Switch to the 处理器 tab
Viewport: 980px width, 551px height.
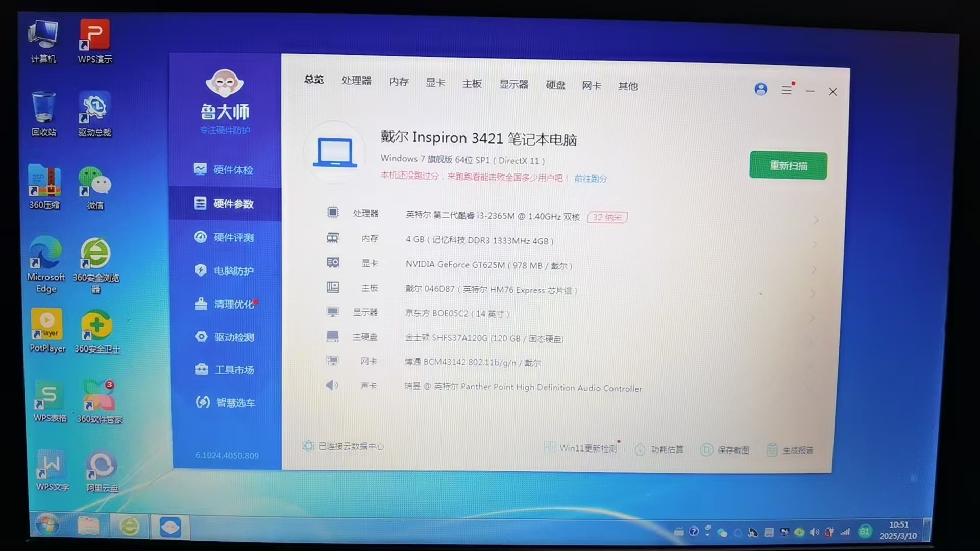click(x=356, y=80)
